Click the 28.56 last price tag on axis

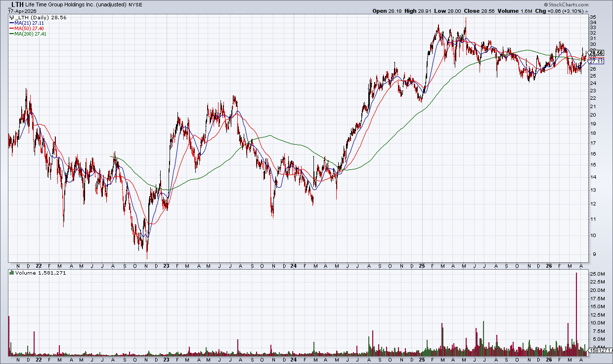click(x=596, y=53)
